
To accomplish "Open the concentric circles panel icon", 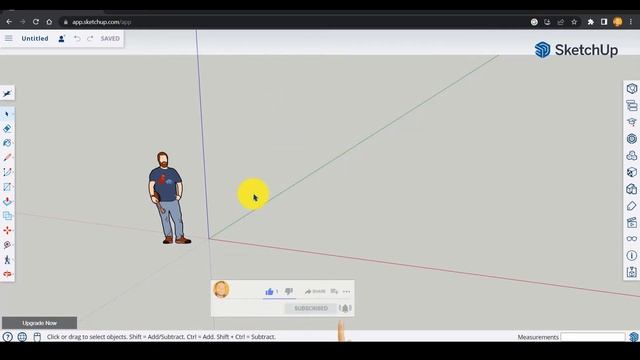I will tap(631, 139).
